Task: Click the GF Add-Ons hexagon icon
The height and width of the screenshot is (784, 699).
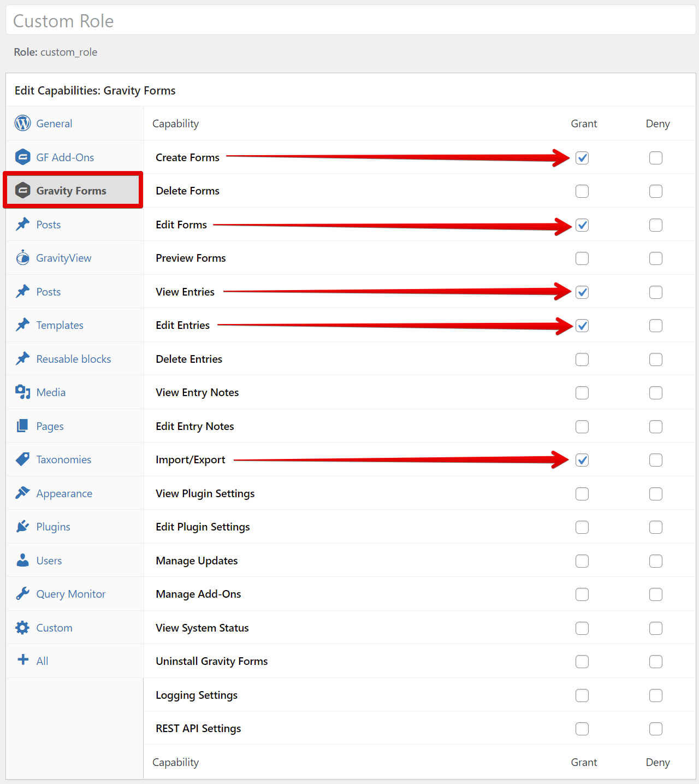Action: [22, 157]
